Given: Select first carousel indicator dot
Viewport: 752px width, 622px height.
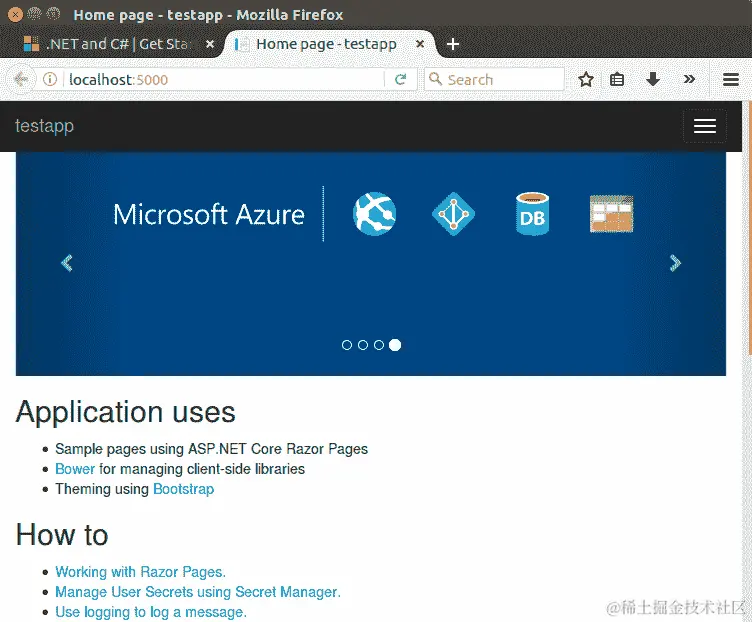Looking at the screenshot, I should pos(347,345).
